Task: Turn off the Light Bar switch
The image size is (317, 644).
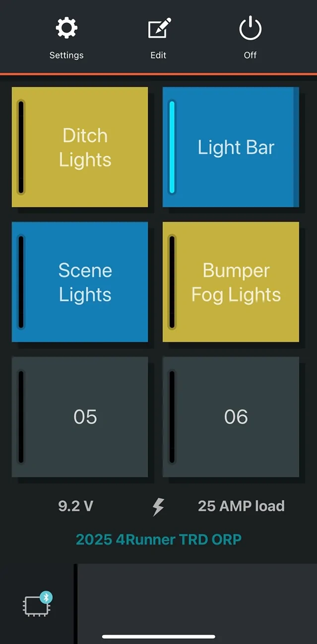Action: (x=231, y=147)
